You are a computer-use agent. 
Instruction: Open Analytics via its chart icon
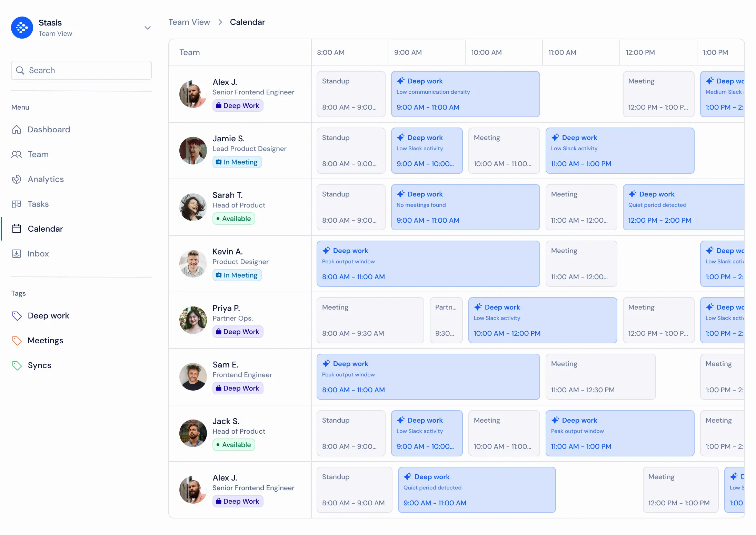tap(17, 179)
